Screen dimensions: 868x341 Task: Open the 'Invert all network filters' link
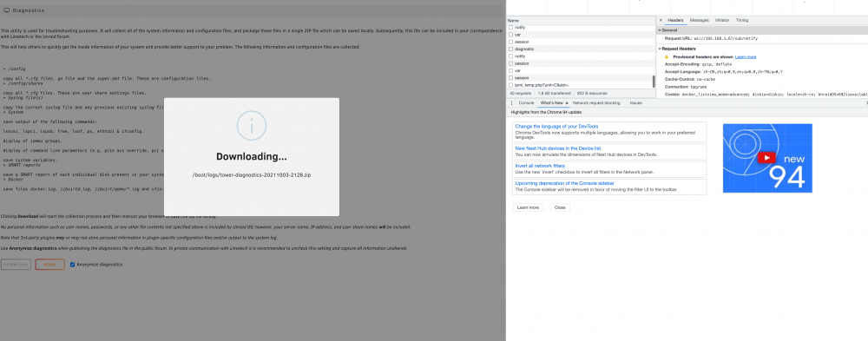tap(540, 166)
